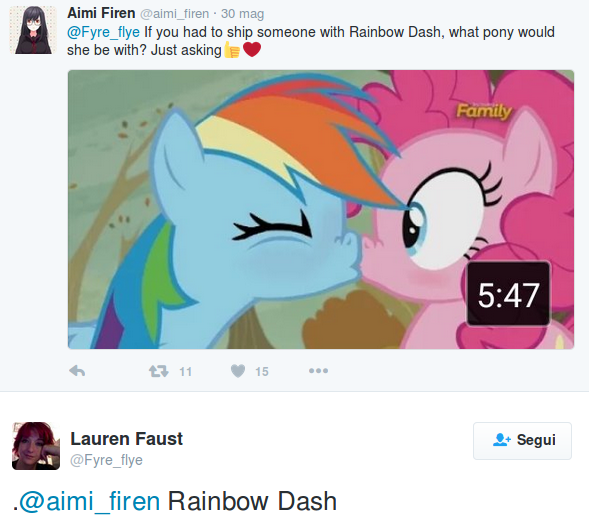Click the 30 mag timestamp
Viewport: 589px width, 527px height.
pos(242,14)
